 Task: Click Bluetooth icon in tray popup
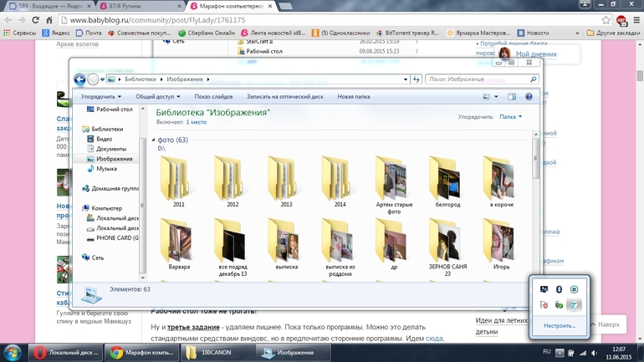559,289
